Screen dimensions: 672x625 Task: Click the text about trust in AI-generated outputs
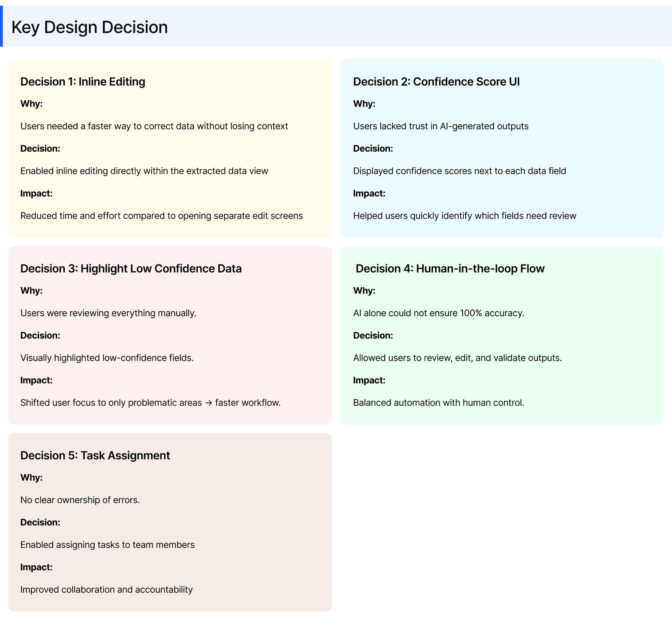point(441,126)
